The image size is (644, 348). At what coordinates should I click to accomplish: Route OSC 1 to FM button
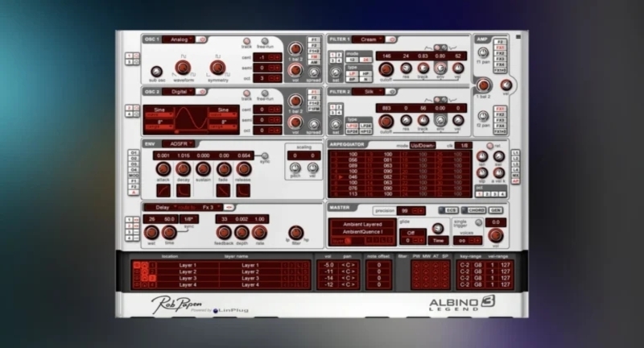[314, 56]
